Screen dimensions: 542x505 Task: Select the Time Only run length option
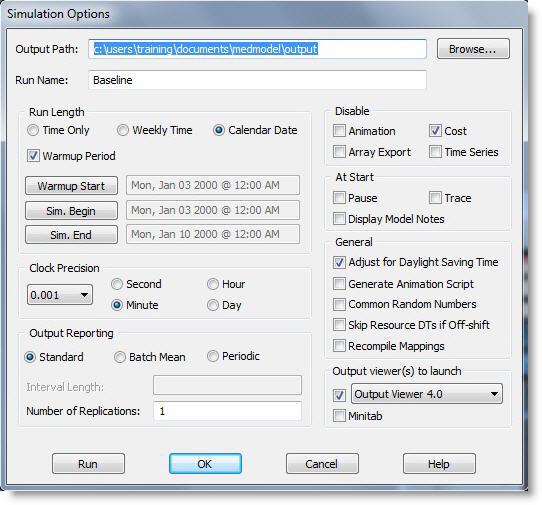33,130
